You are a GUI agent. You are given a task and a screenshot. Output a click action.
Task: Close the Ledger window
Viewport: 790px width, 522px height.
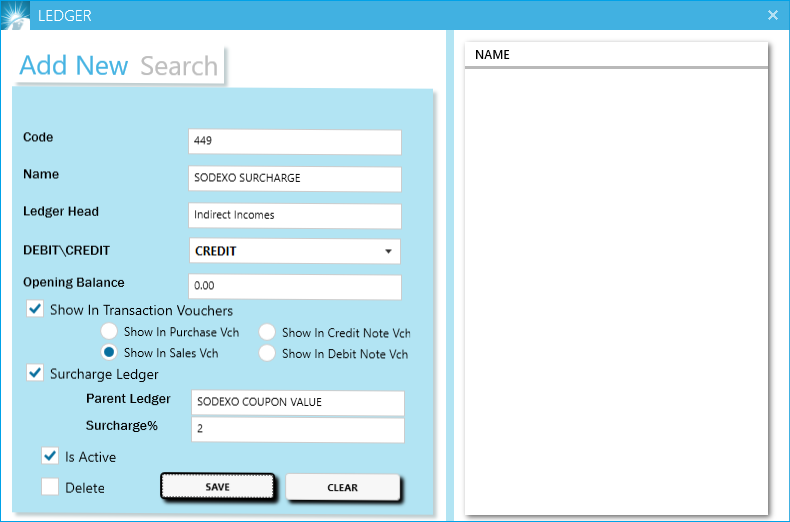[772, 15]
